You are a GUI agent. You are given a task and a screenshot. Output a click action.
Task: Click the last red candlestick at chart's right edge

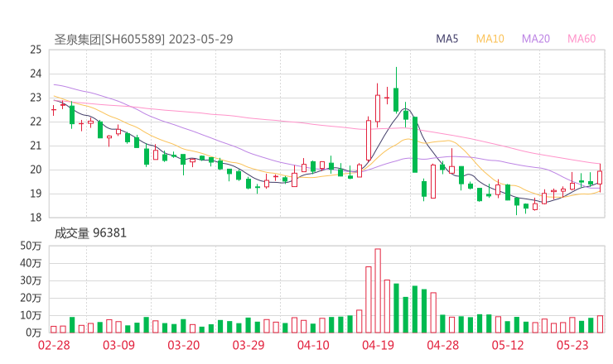600,178
